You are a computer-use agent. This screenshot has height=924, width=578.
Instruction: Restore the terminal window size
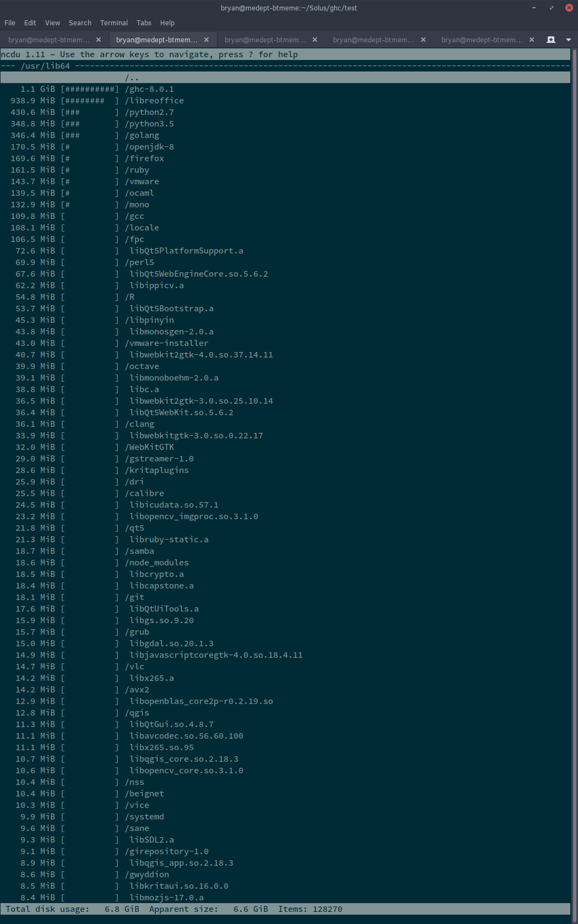552,8
